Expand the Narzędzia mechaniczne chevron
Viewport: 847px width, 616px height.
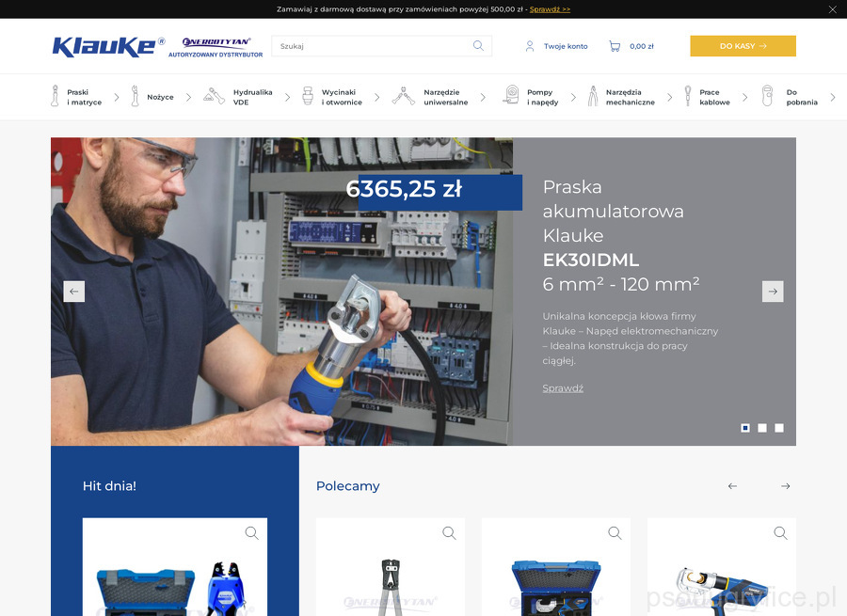[x=670, y=97]
